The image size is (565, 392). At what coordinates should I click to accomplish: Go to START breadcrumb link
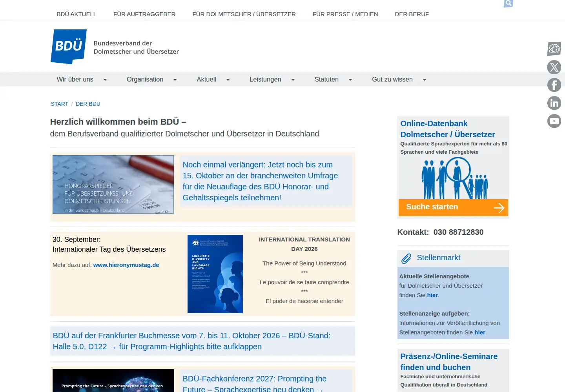pos(60,104)
